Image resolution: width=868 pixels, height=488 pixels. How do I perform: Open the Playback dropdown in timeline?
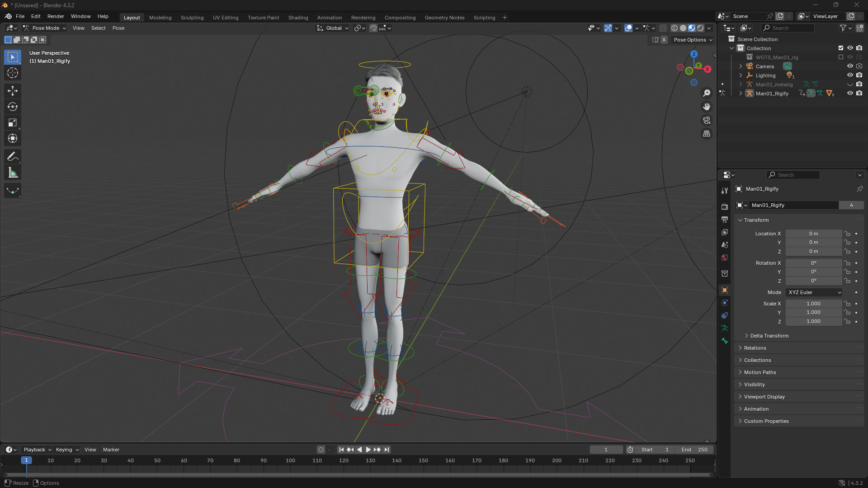[x=37, y=450]
